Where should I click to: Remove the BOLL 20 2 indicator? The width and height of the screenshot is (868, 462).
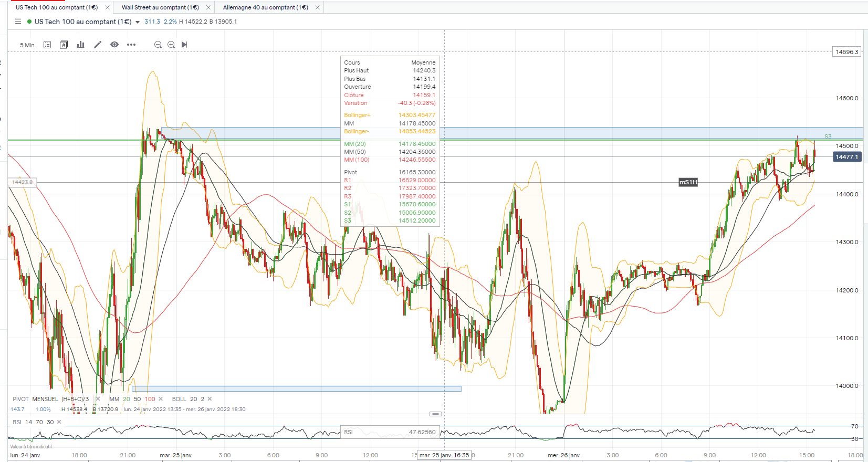(210, 399)
